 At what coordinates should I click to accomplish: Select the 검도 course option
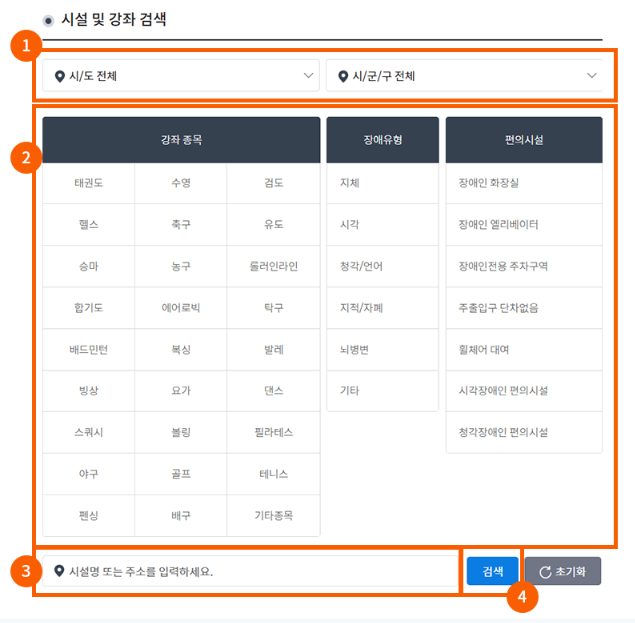pos(274,183)
